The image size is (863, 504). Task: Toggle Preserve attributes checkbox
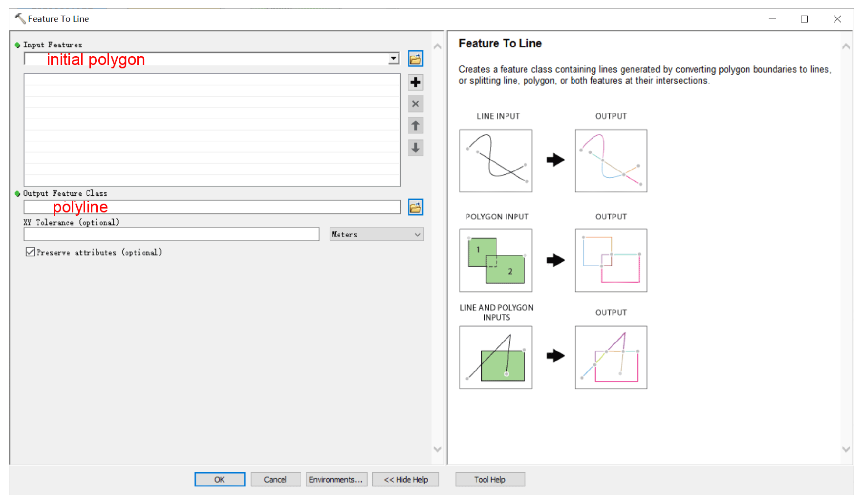30,252
